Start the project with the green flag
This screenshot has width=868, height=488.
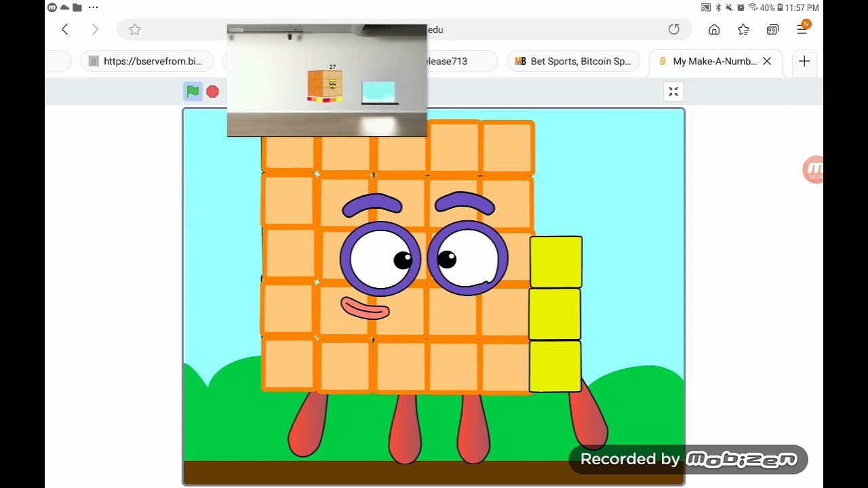tap(193, 91)
